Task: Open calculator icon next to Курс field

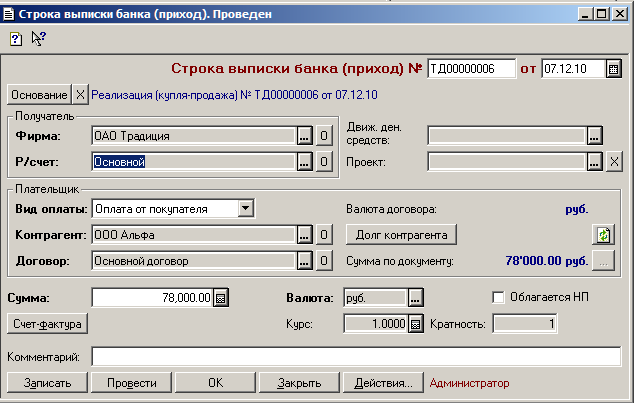Action: click(416, 324)
